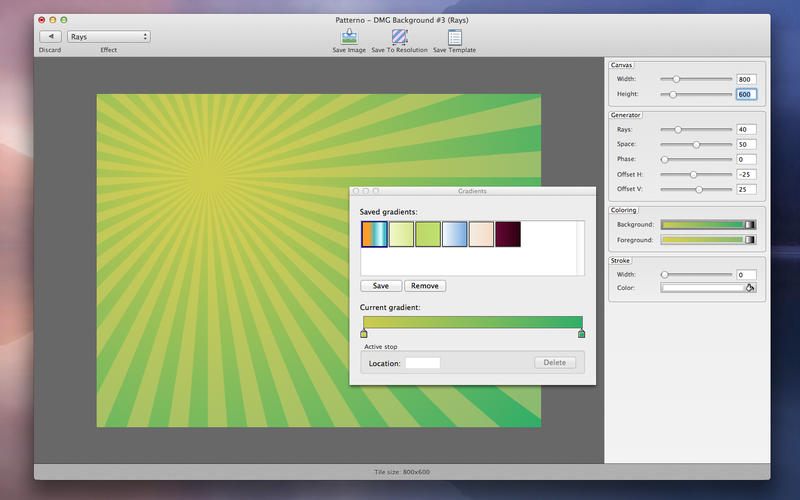Click the Save gradient button
Screen dimensions: 800x500
381,286
